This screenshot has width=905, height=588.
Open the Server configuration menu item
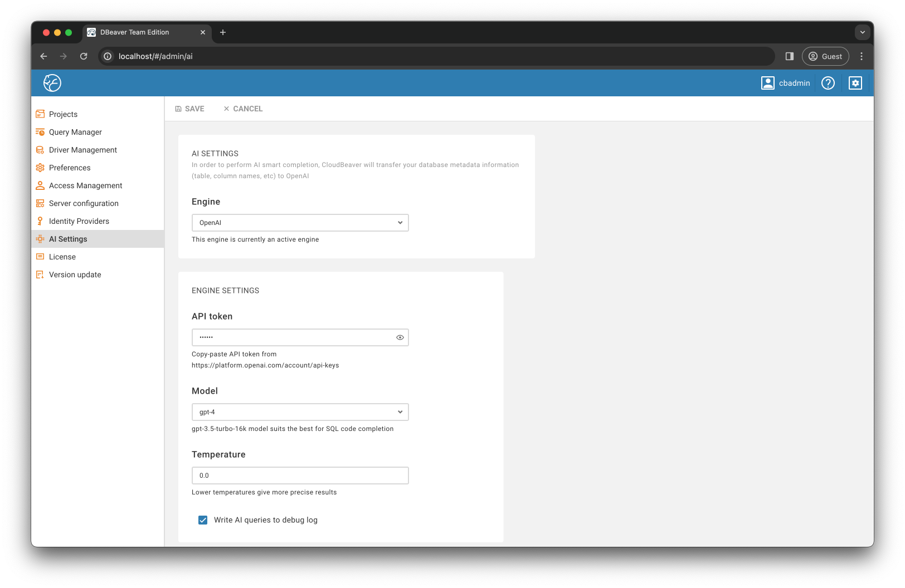coord(98,203)
